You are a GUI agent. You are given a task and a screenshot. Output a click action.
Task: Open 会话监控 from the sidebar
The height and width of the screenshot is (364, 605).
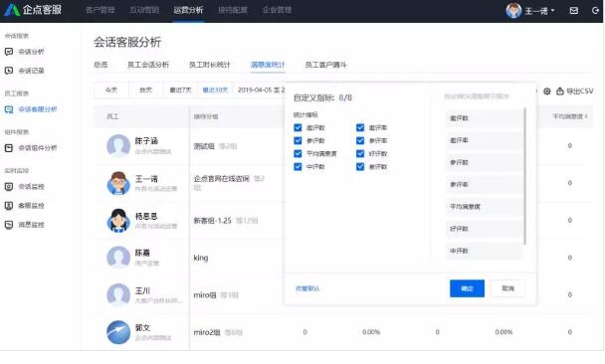tap(25, 187)
